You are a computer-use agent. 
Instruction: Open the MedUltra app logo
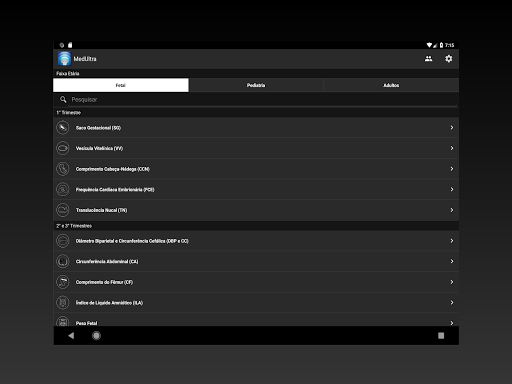[64, 59]
